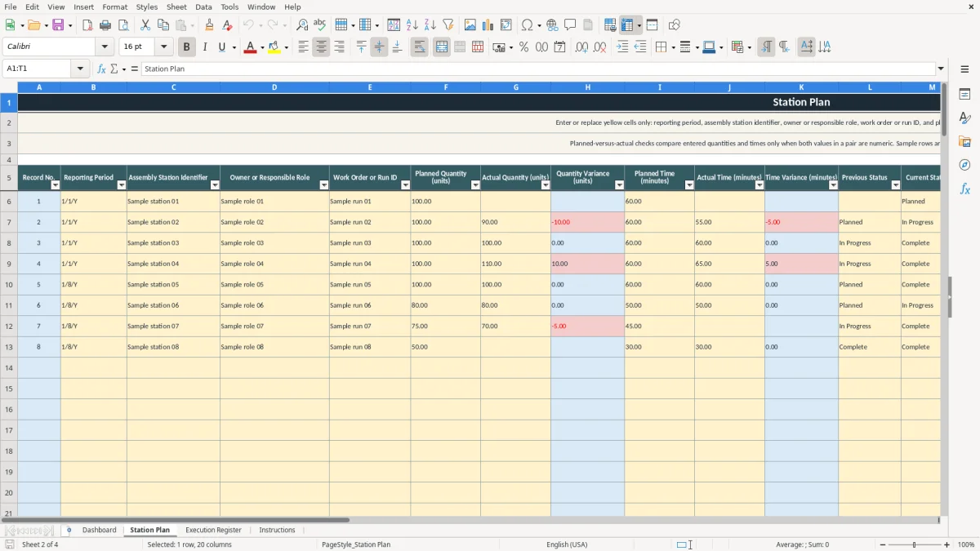Click the Copy icon
This screenshot has height=551, width=980.
(163, 25)
